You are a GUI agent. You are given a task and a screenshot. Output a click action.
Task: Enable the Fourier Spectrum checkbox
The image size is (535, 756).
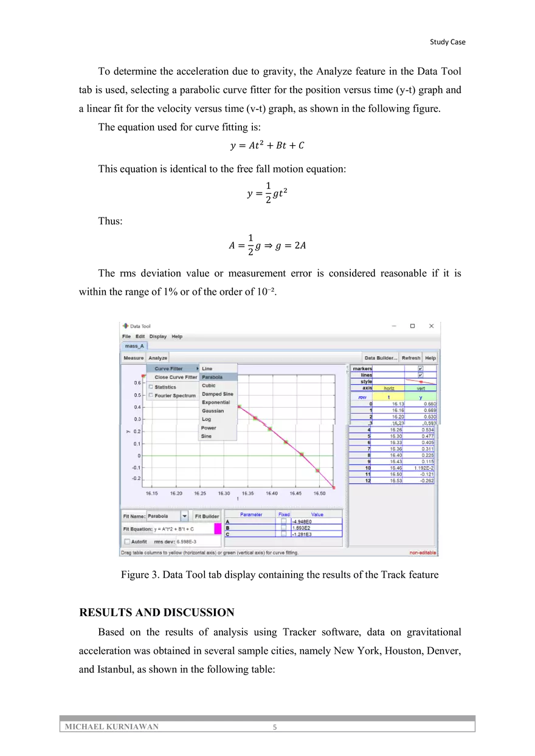(151, 396)
